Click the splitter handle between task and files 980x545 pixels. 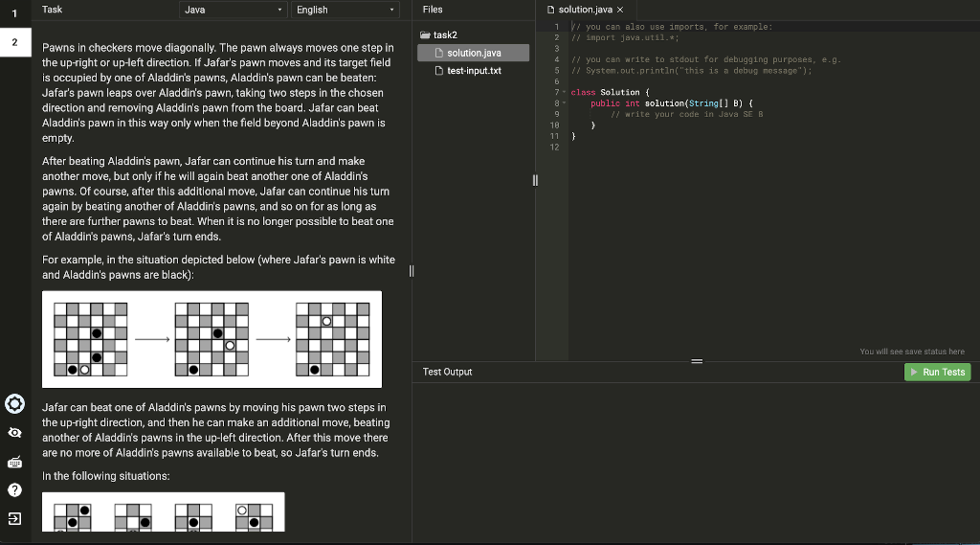[x=412, y=271]
